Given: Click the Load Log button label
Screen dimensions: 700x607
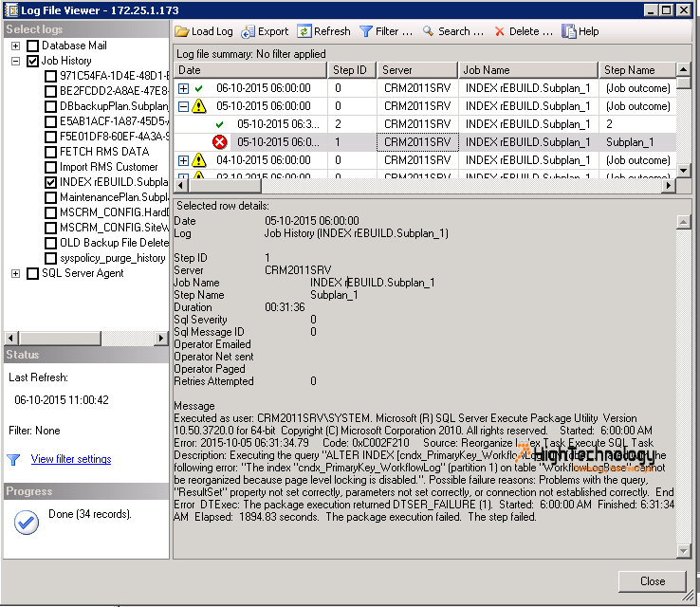Looking at the screenshot, I should [x=212, y=31].
